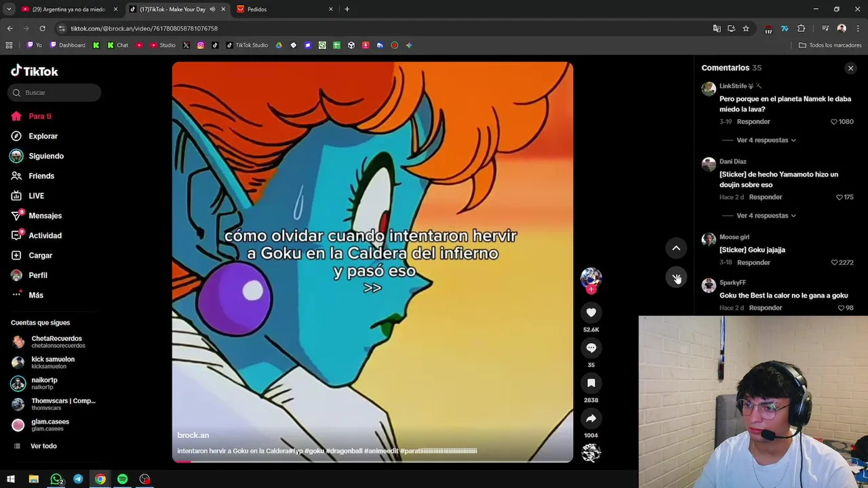Close the Comentarios panel

[x=850, y=68]
